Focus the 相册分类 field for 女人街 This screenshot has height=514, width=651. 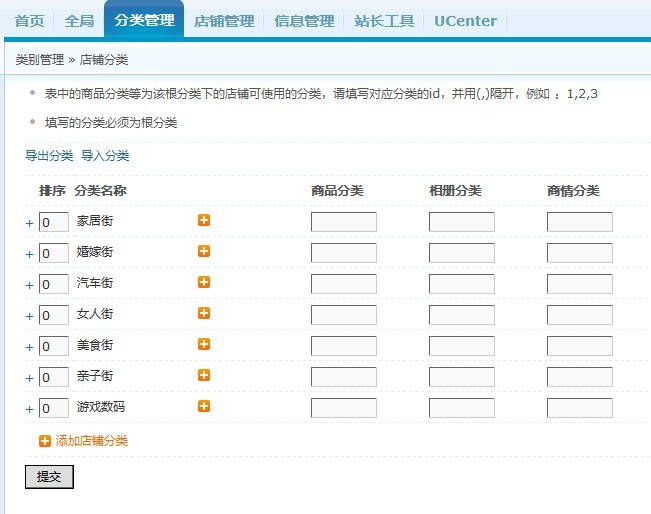(x=462, y=315)
